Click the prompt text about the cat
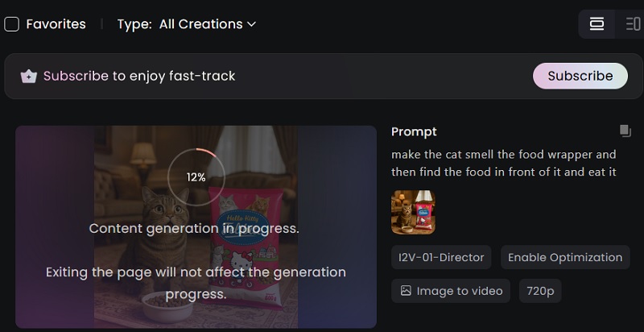The width and height of the screenshot is (644, 332). tap(504, 163)
